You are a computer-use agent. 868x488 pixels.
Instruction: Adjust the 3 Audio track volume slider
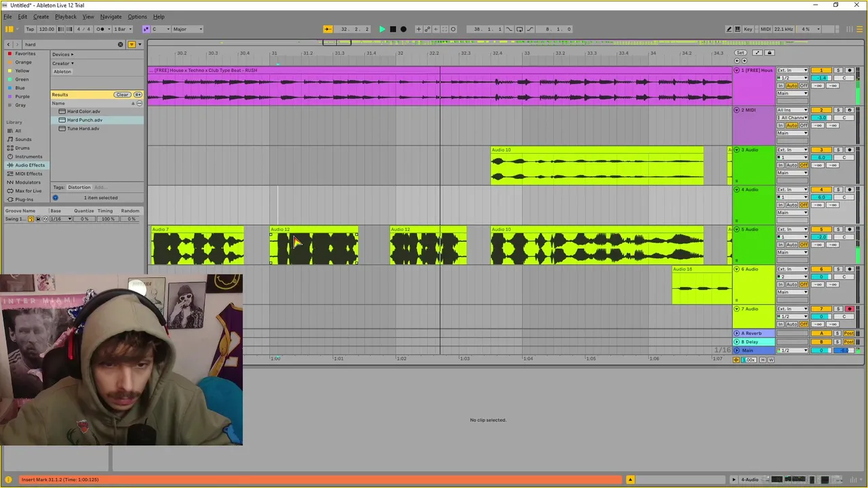pos(821,157)
